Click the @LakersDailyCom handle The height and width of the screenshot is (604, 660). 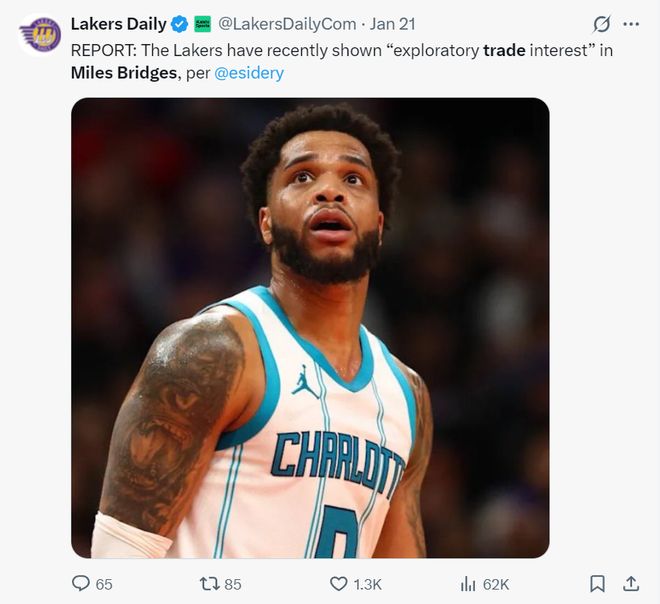tap(284, 24)
